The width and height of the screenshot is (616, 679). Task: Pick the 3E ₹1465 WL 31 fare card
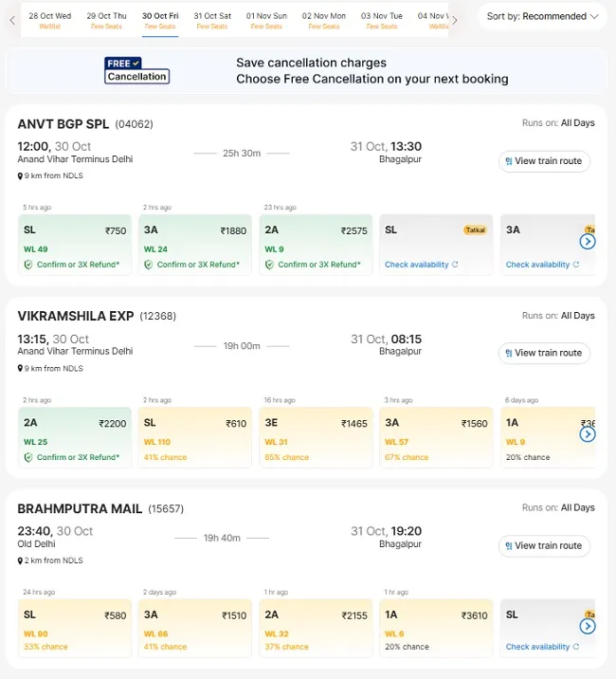[316, 437]
